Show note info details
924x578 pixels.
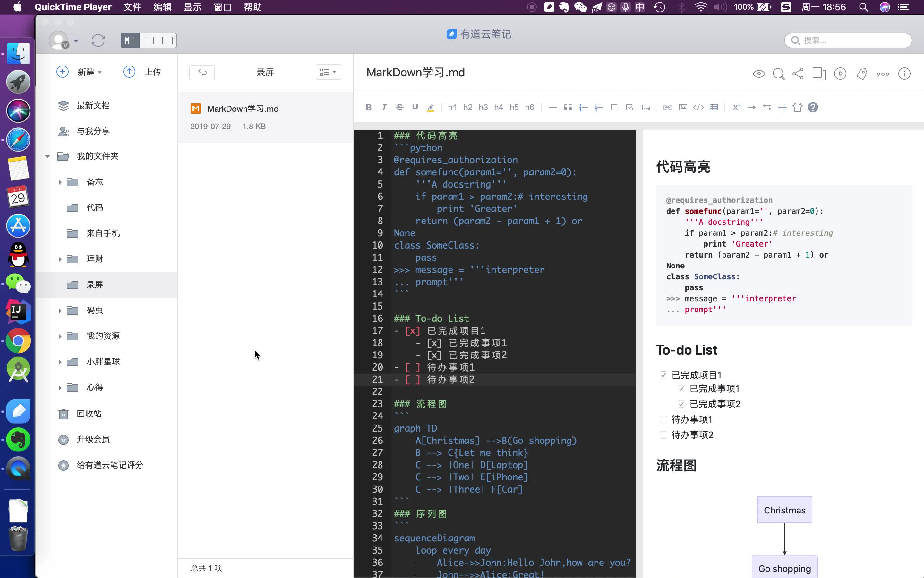coord(904,74)
